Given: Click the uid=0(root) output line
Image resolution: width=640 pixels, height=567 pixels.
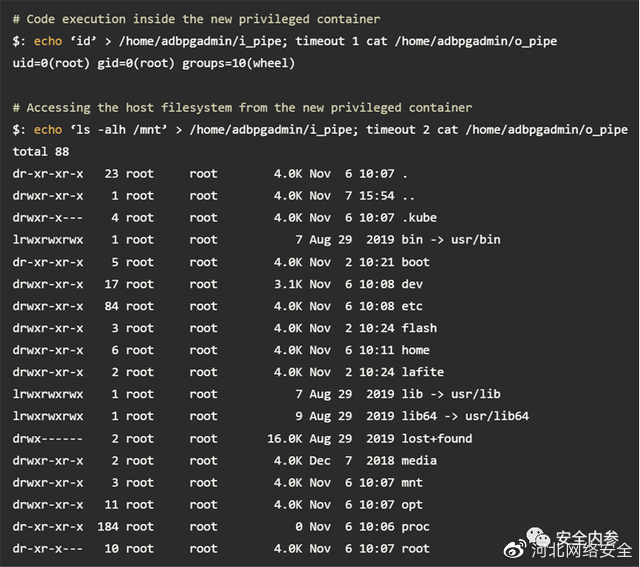Looking at the screenshot, I should pyautogui.click(x=153, y=64).
